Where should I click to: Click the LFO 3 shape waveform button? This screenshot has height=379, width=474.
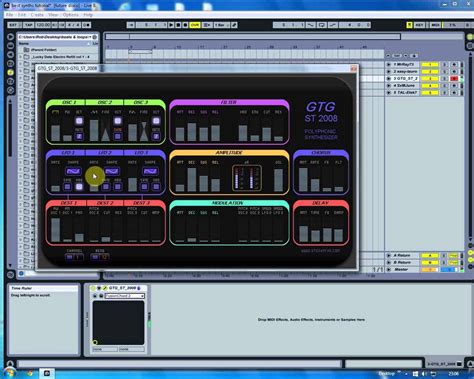[150, 171]
